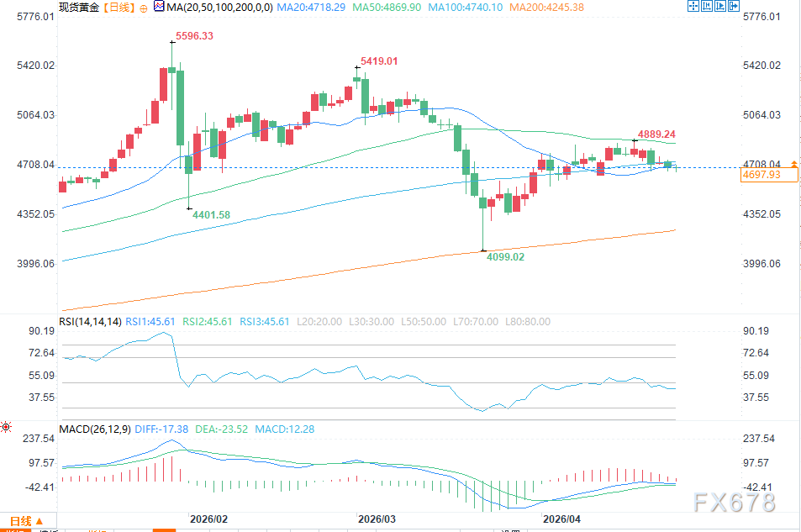Click the second chart tool icon at top-right

pos(706,8)
